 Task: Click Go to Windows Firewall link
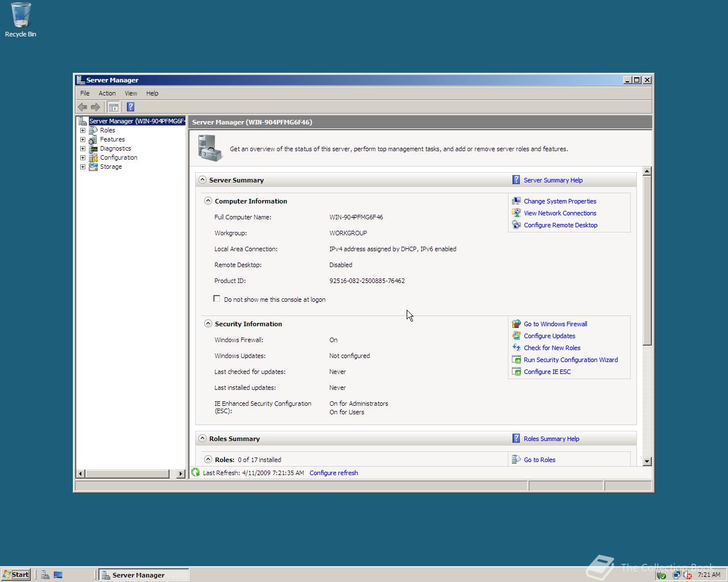click(x=555, y=324)
